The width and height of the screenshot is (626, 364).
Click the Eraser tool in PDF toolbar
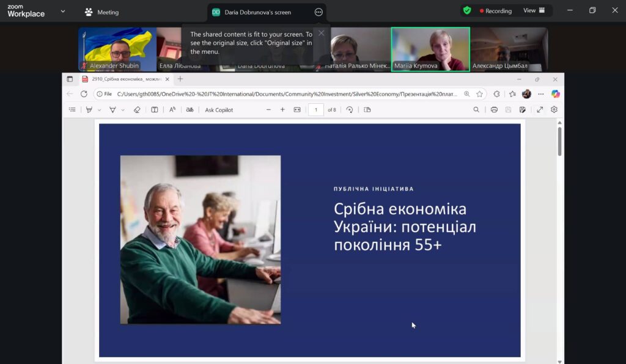pos(137,110)
